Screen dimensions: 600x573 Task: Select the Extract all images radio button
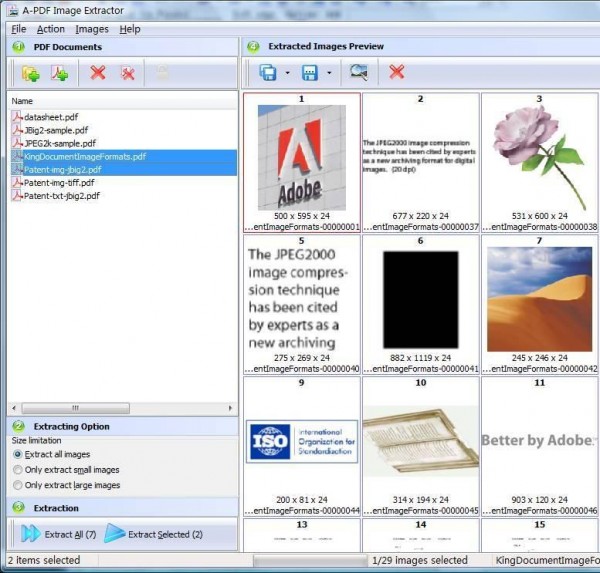click(x=18, y=455)
